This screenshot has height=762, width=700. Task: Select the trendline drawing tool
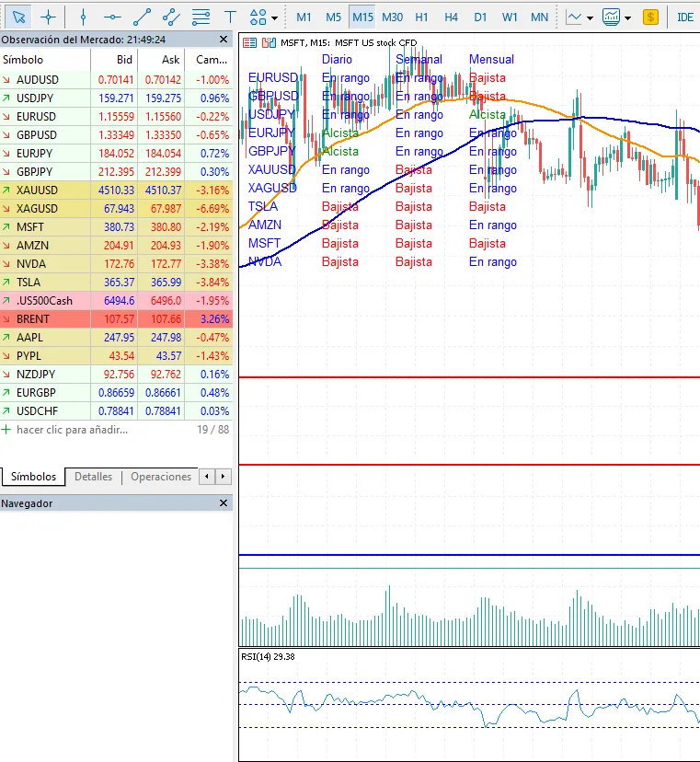(x=142, y=17)
